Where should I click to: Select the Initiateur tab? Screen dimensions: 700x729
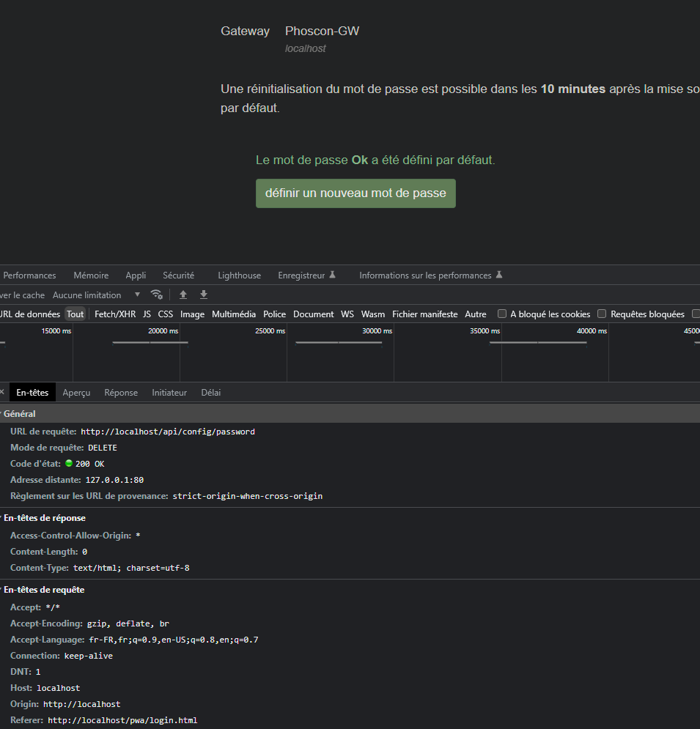coord(169,392)
